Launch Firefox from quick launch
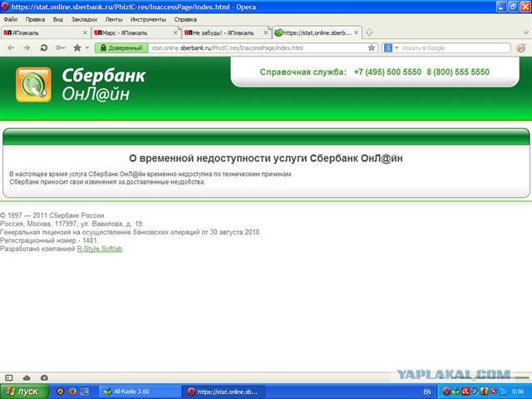Viewport: 532px width, 399px height. (x=72, y=392)
